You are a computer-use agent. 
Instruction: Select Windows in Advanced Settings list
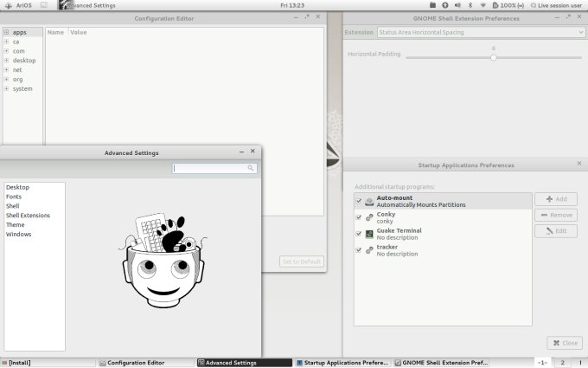coord(19,235)
